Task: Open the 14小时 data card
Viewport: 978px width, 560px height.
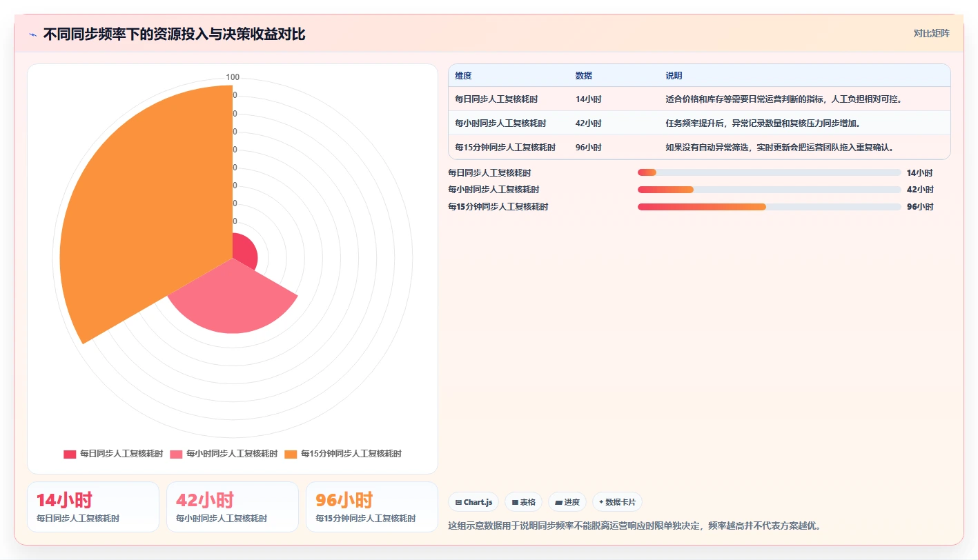Action: (93, 507)
